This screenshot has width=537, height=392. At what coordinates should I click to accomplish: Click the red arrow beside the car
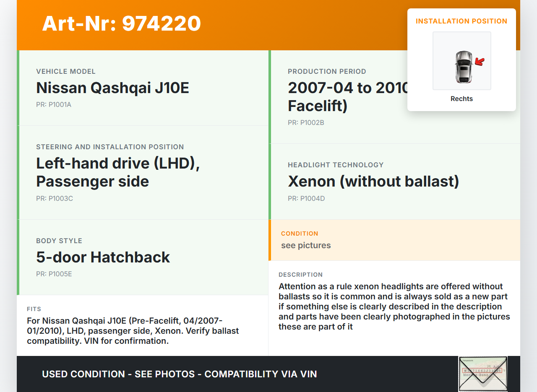tap(480, 62)
